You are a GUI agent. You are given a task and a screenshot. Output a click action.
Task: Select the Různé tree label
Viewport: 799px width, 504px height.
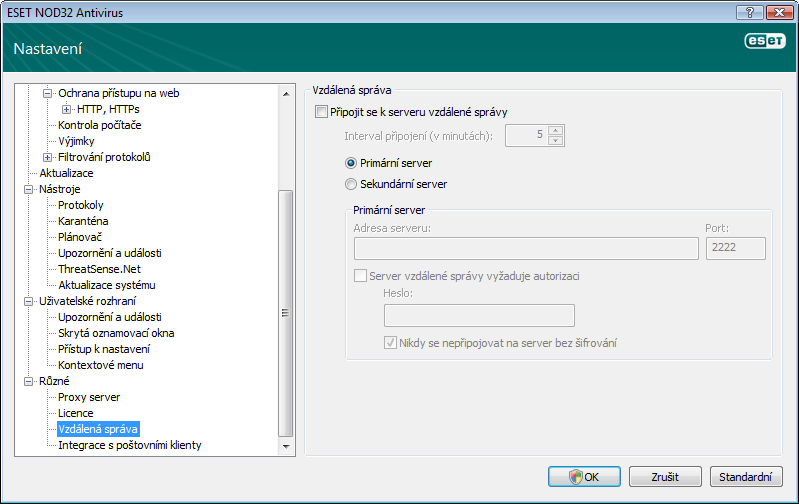tap(54, 381)
